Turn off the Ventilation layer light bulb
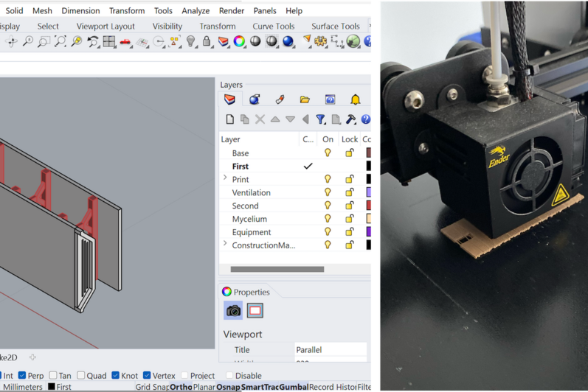This screenshot has height=392, width=588. click(x=328, y=192)
